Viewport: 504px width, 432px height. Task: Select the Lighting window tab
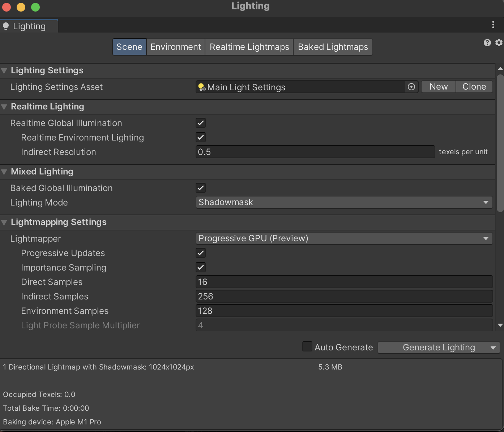29,26
